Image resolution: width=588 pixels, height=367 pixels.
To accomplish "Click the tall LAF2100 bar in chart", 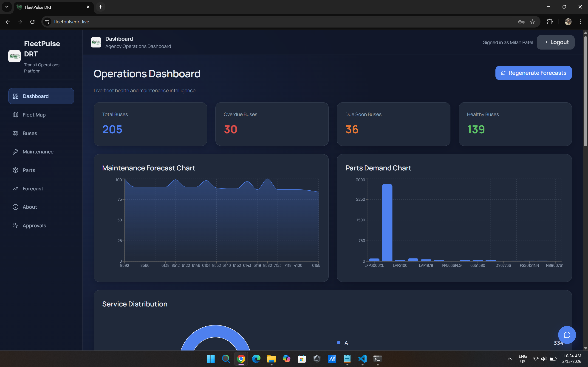I will 387,222.
